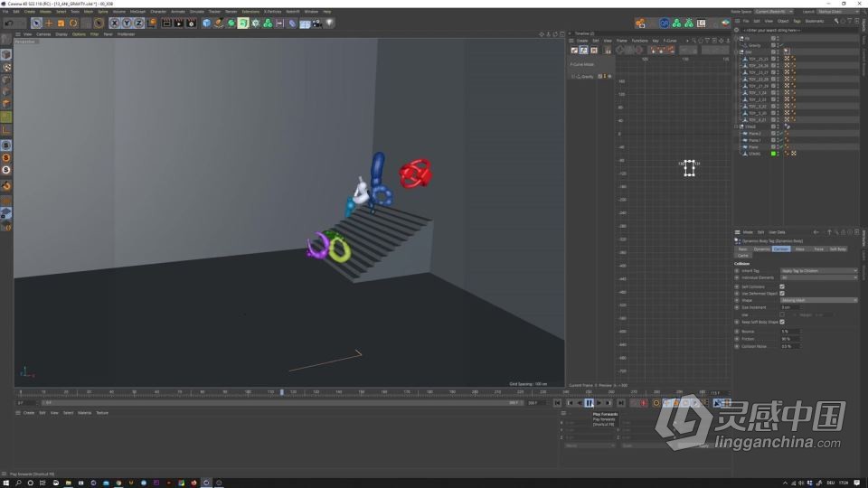This screenshot has height=488, width=868.
Task: Click the coordinate system icon
Action: pos(151,23)
